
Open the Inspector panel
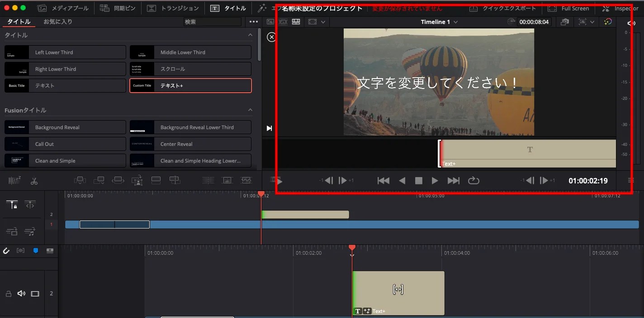pyautogui.click(x=620, y=8)
